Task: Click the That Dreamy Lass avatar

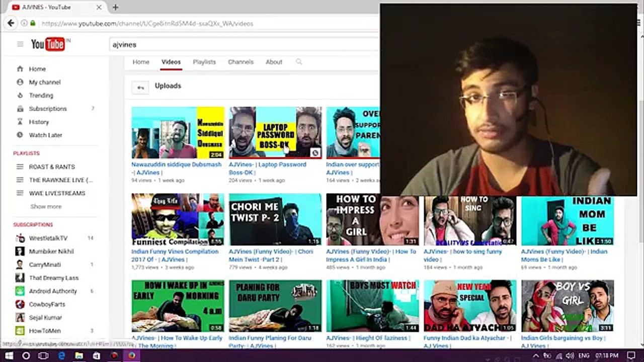Action: click(x=20, y=278)
